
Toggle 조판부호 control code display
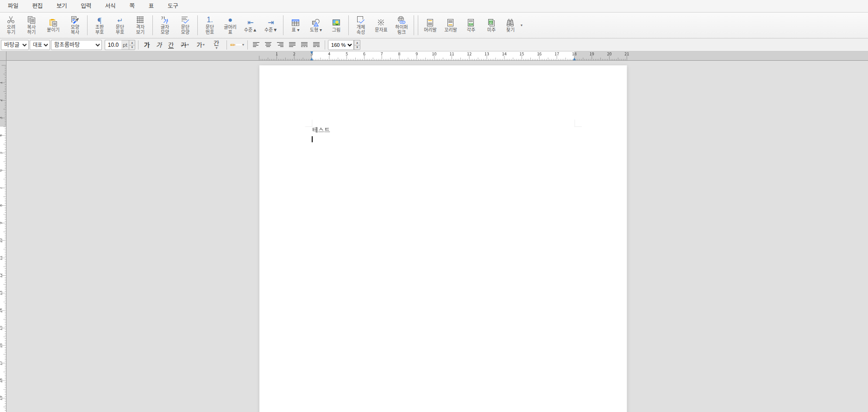[100, 25]
